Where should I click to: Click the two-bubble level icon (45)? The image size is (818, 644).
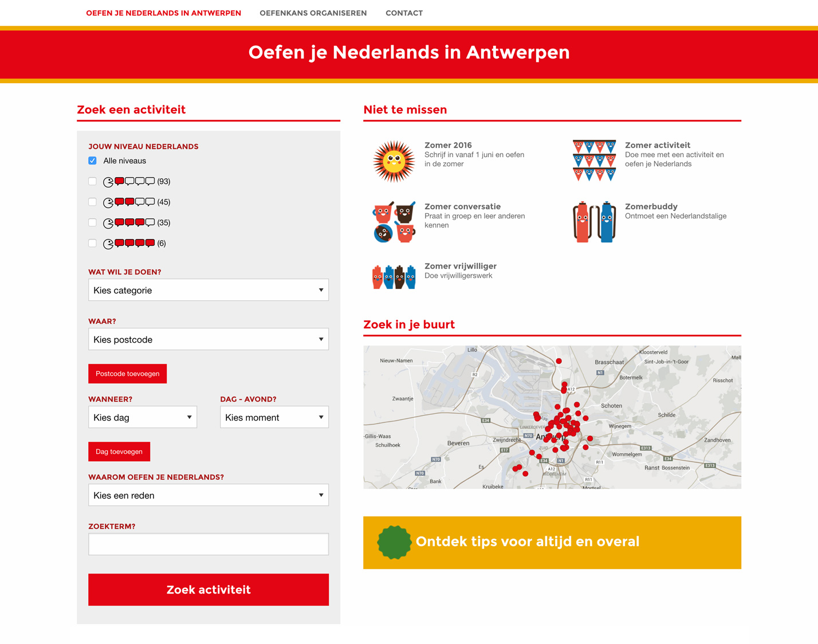point(129,202)
